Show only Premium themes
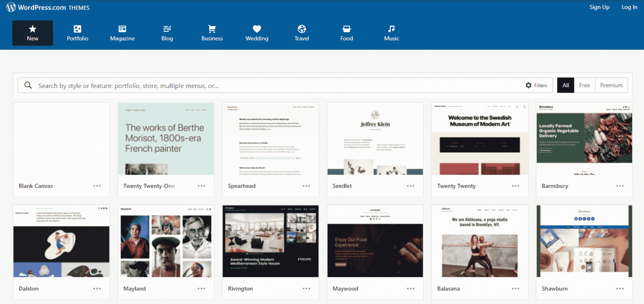Image resolution: width=644 pixels, height=304 pixels. tap(611, 85)
